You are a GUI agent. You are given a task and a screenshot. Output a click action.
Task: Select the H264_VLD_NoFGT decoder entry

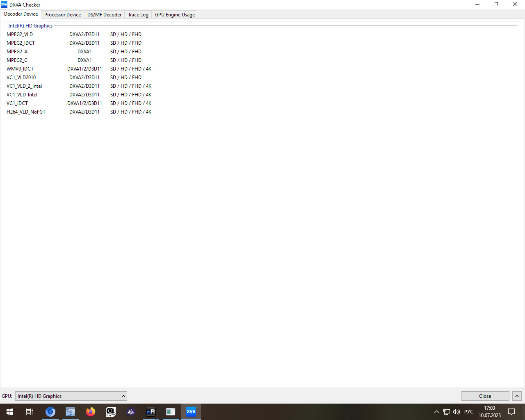click(x=26, y=112)
